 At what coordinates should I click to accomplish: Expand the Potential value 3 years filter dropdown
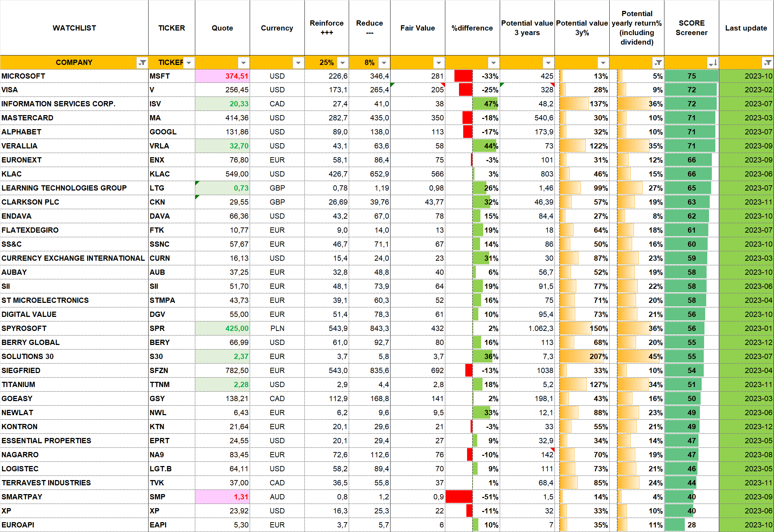(548, 63)
